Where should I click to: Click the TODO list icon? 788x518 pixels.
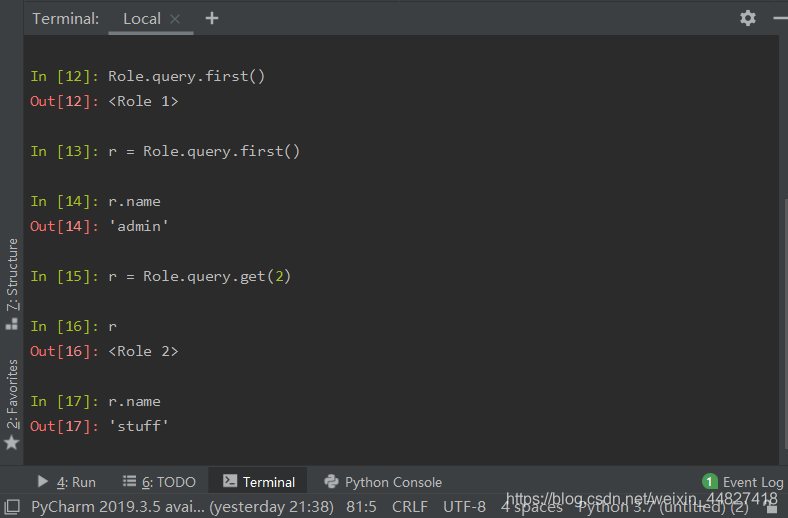(129, 481)
